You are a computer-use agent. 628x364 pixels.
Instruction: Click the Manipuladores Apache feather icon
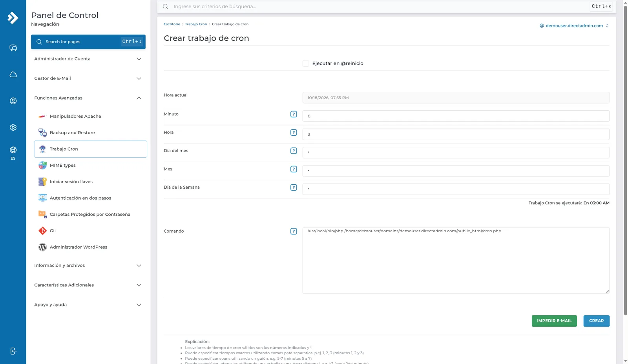pos(42,116)
